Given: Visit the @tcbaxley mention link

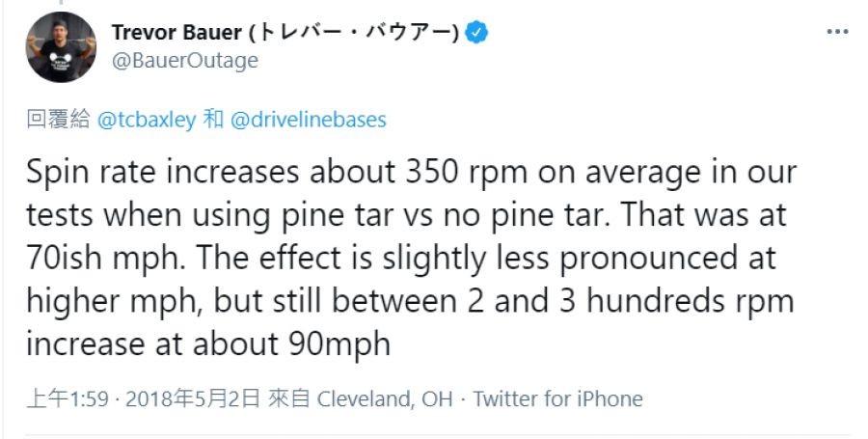Looking at the screenshot, I should click(148, 120).
